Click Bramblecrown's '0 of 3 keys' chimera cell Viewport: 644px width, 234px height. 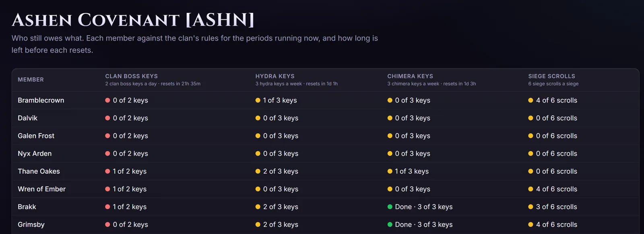(x=409, y=100)
